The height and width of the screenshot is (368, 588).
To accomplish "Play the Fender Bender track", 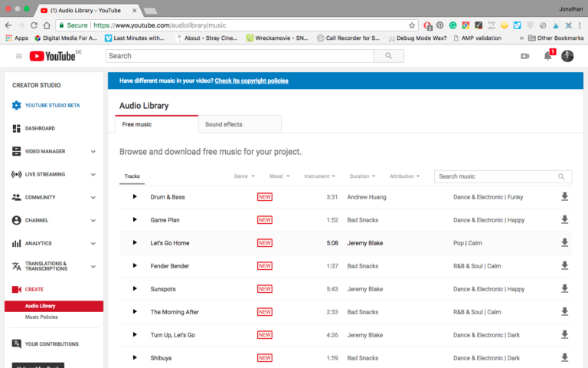I will (x=135, y=265).
